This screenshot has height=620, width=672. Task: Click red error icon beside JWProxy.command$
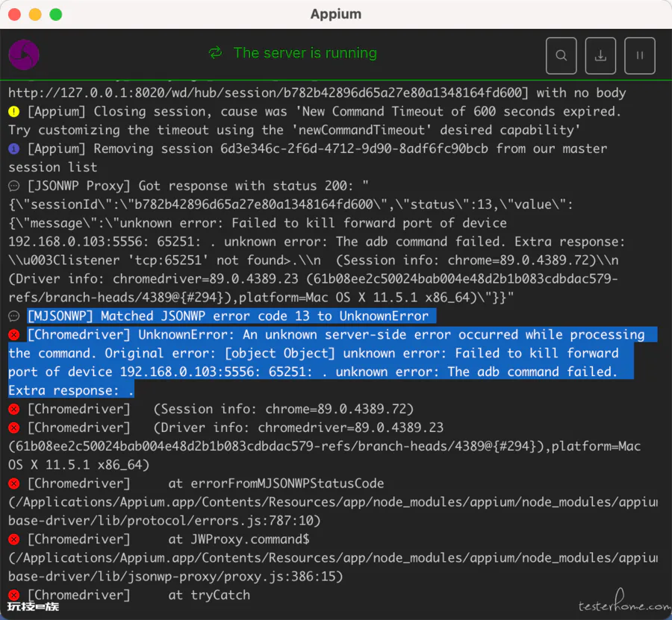coord(13,539)
